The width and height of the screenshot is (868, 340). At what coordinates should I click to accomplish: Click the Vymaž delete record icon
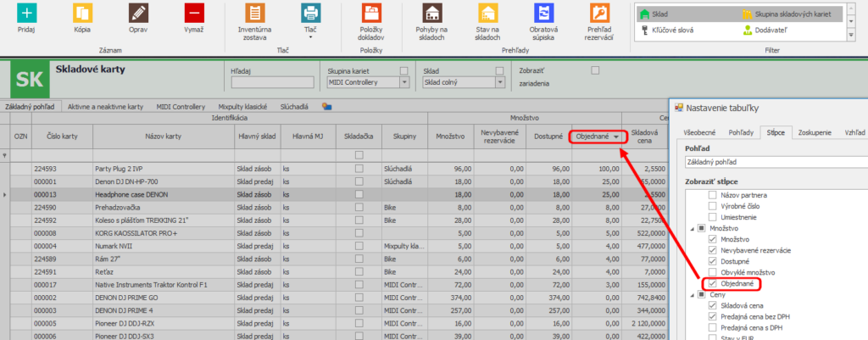tap(194, 13)
